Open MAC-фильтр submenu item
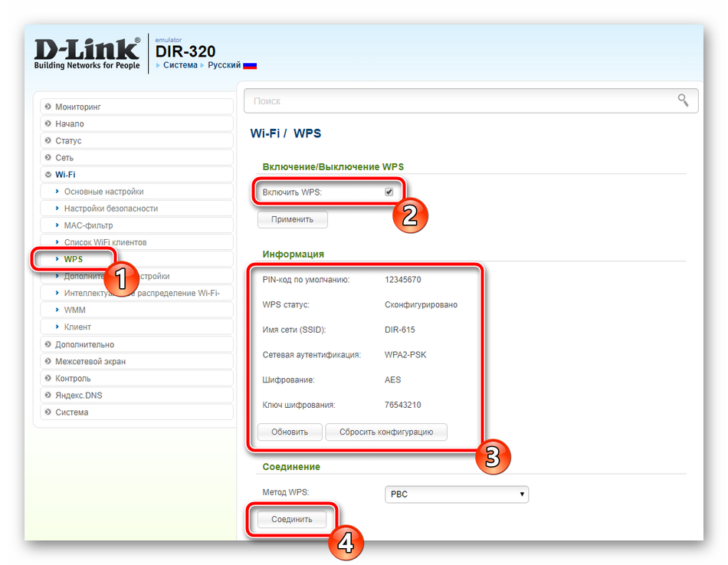728x565 pixels. click(136, 225)
